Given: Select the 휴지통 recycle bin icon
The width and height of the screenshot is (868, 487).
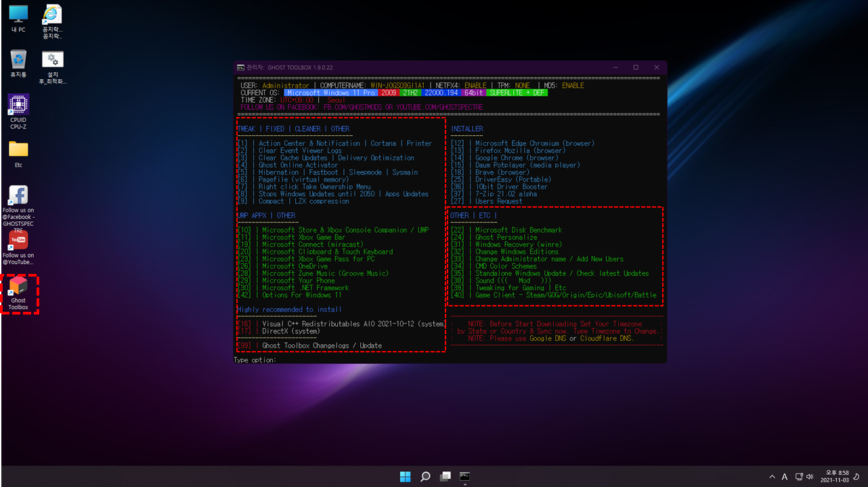Looking at the screenshot, I should click(18, 64).
